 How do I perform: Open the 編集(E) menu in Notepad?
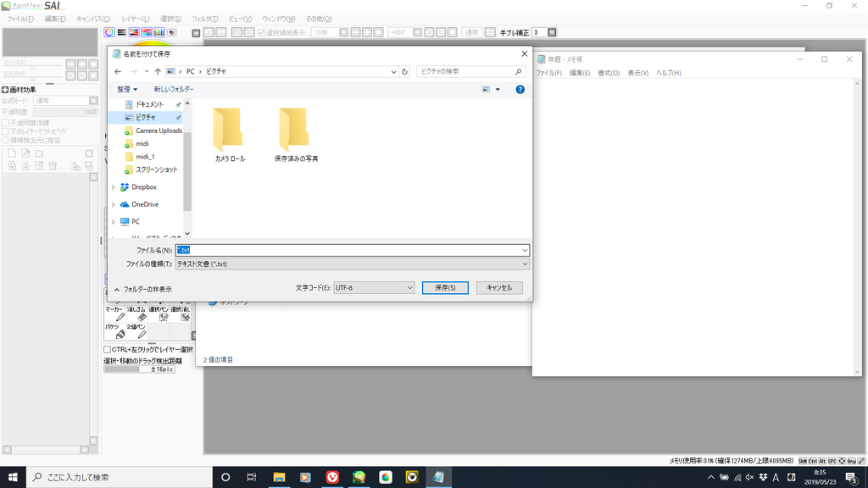pos(580,73)
